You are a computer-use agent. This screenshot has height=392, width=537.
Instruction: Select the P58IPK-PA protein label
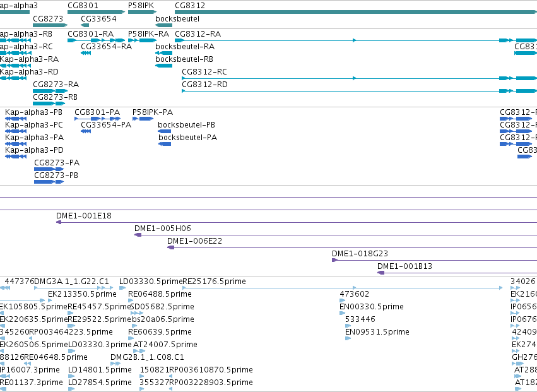click(153, 112)
